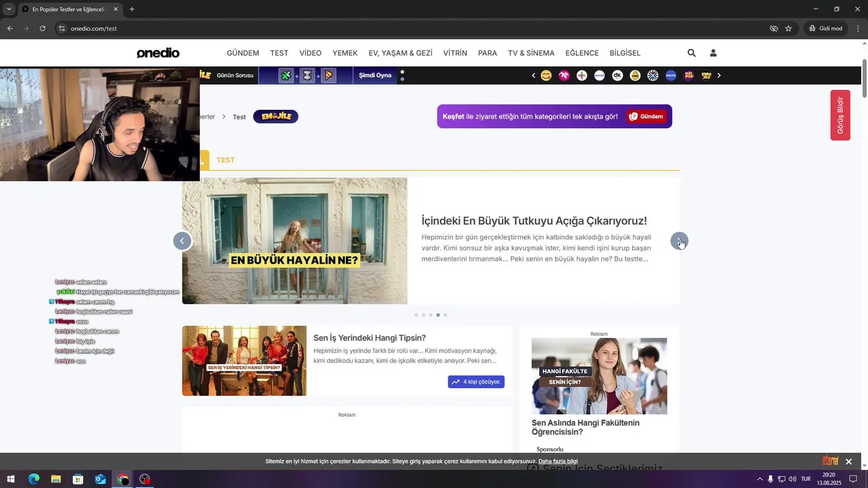Screen dimensions: 868x488
Task: Click 'Daha fazla bilgi' cookie link
Action: (x=558, y=462)
